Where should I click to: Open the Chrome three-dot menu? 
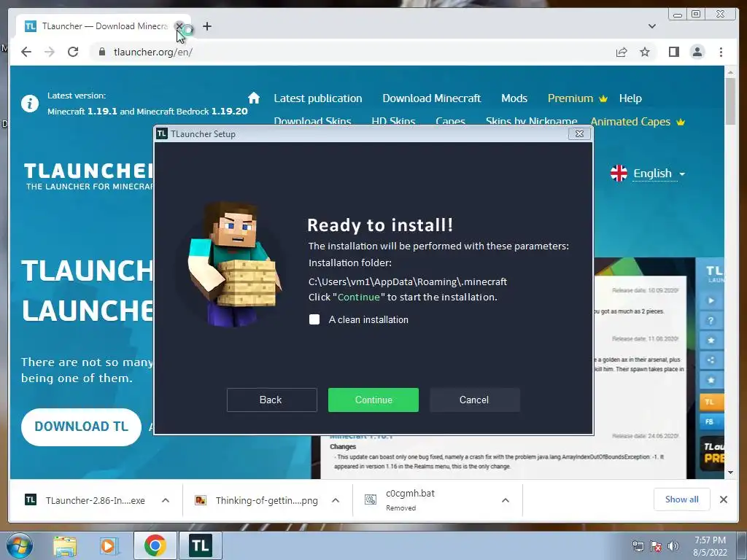(721, 52)
